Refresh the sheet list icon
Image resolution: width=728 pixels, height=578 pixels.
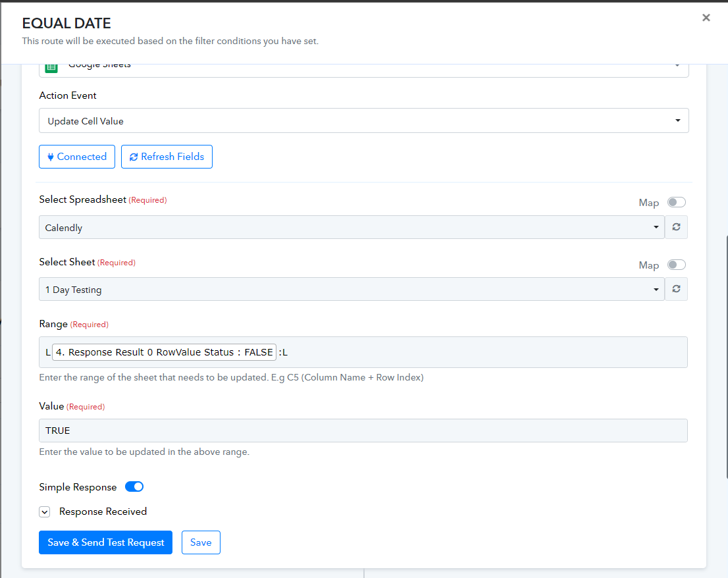coord(676,289)
